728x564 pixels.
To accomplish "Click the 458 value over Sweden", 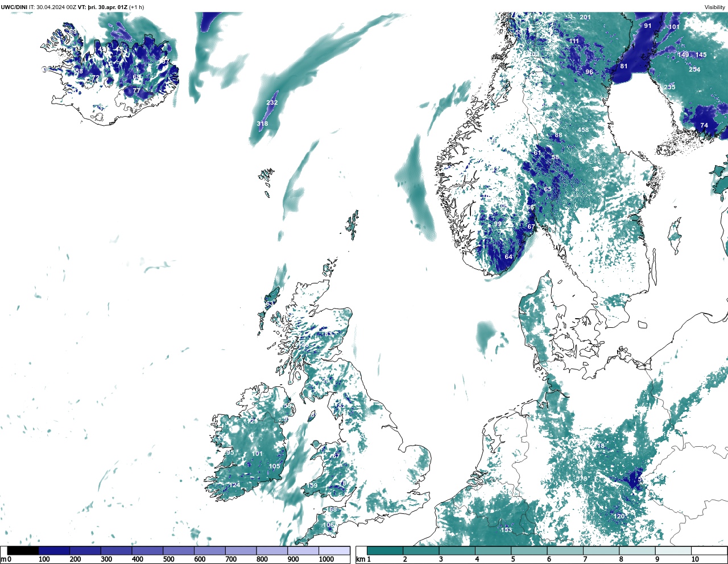I will click(583, 130).
